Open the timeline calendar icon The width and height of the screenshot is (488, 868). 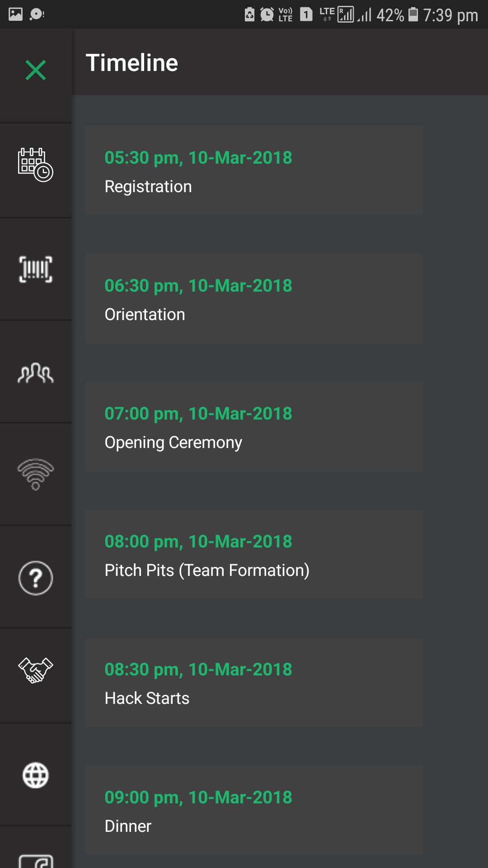tap(36, 165)
